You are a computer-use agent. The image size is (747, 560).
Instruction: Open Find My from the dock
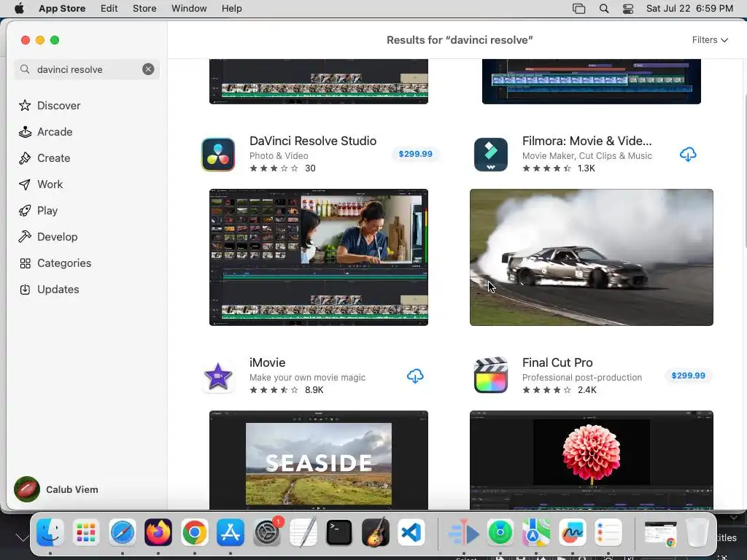coord(500,532)
